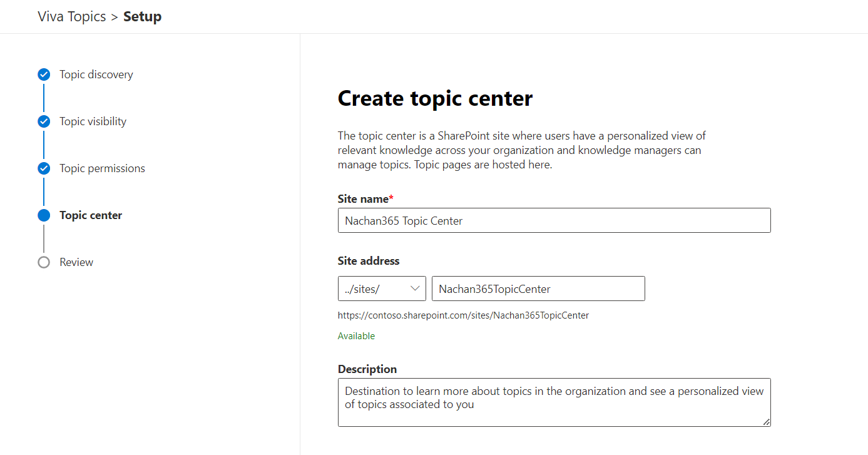This screenshot has width=868, height=455.
Task: Go to the Topic discovery step label
Action: coord(96,74)
